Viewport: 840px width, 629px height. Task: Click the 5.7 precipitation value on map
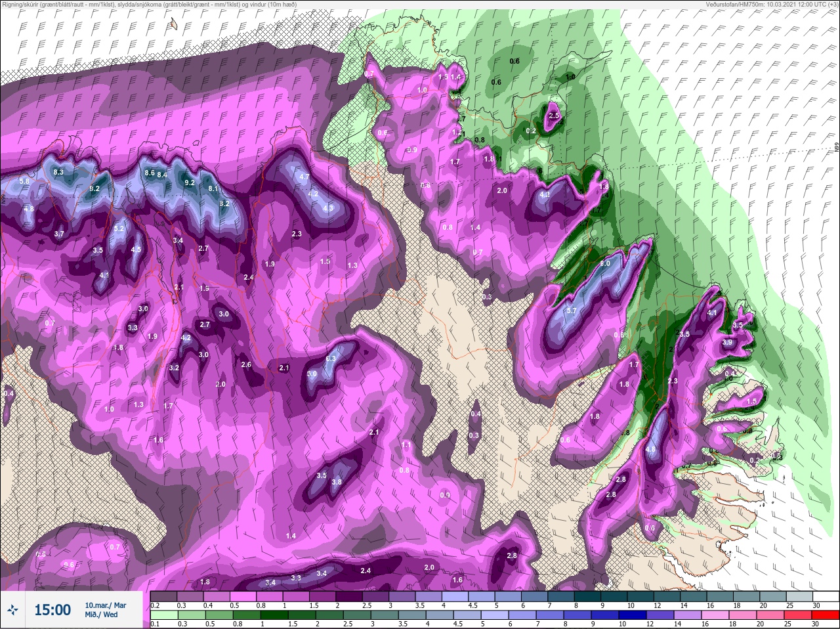coord(571,311)
